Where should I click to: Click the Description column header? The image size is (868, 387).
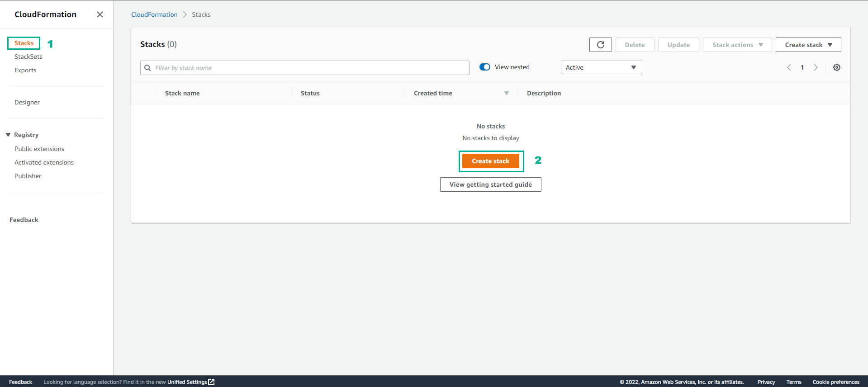tap(544, 93)
